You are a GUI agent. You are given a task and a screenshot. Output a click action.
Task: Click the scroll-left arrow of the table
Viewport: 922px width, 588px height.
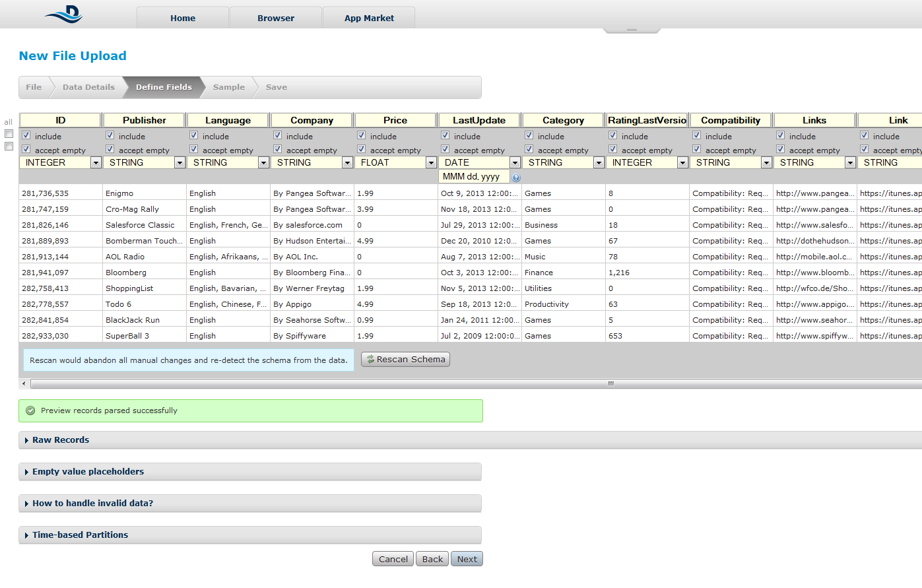click(x=24, y=383)
